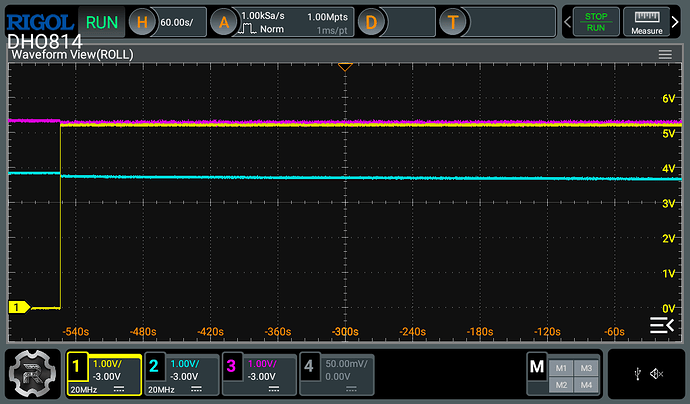Image resolution: width=690 pixels, height=404 pixels.
Task: Click the orange trigger position marker
Action: [x=344, y=67]
